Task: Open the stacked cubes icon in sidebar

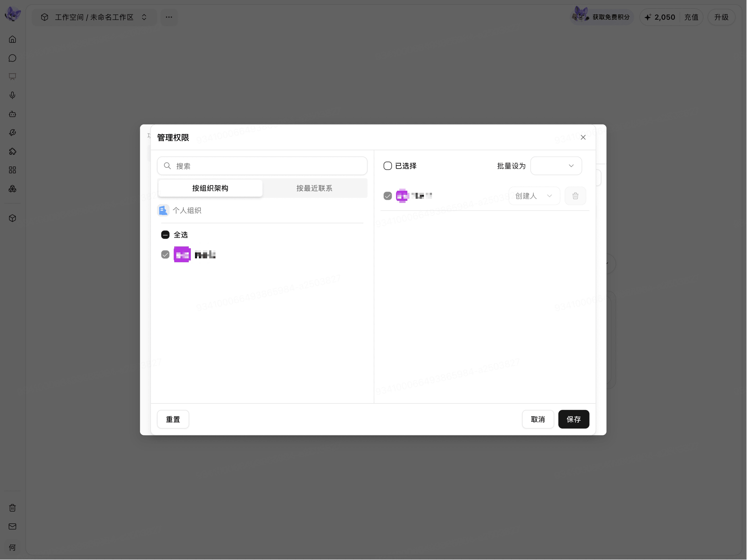Action: (x=12, y=189)
